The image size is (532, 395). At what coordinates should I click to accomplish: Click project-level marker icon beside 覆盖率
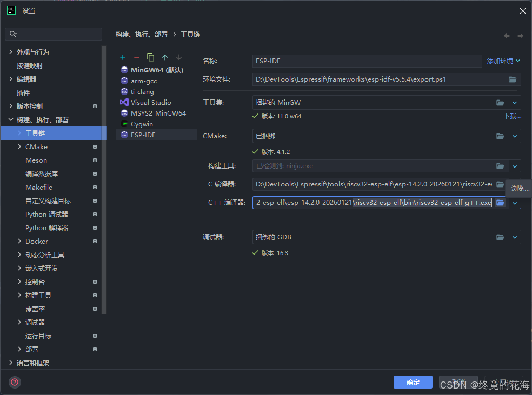(x=95, y=309)
